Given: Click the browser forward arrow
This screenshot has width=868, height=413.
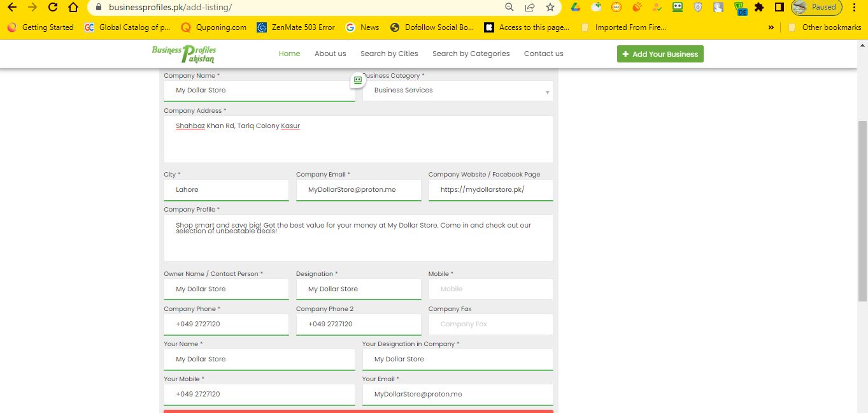Looking at the screenshot, I should [x=32, y=8].
